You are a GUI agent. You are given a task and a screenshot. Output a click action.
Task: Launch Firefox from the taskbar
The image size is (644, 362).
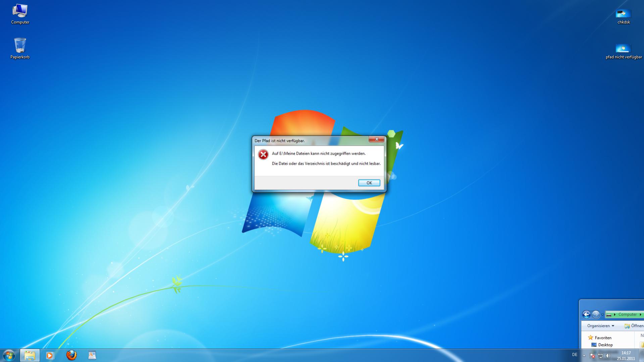click(71, 355)
